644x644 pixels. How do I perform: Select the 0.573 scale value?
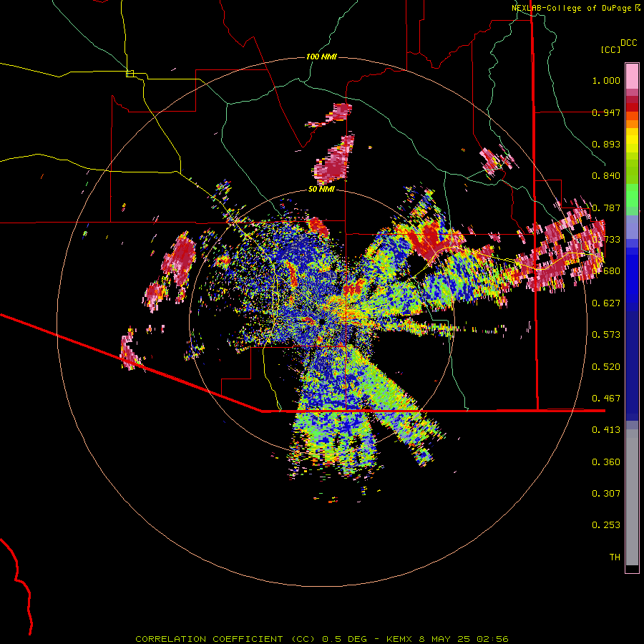pyautogui.click(x=606, y=335)
